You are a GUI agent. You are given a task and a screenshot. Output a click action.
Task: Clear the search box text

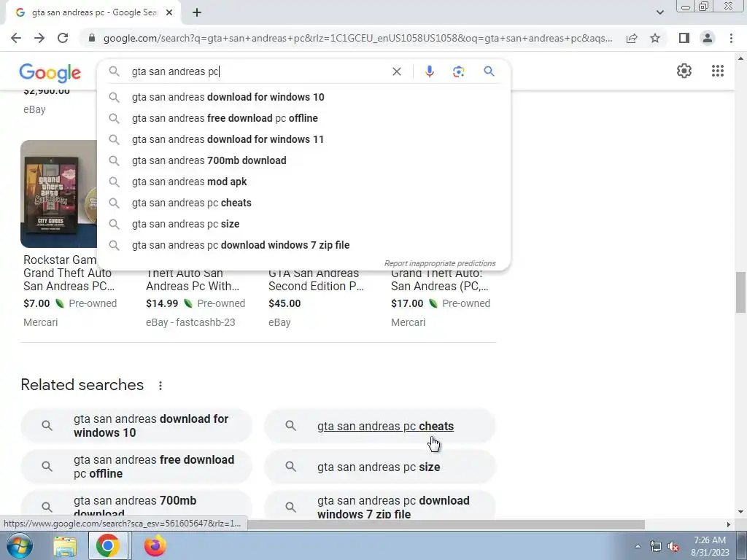396,71
